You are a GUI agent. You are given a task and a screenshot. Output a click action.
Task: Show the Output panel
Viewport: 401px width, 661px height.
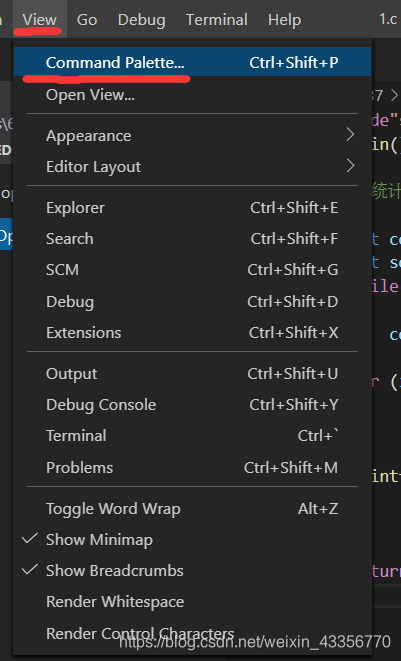192,373
